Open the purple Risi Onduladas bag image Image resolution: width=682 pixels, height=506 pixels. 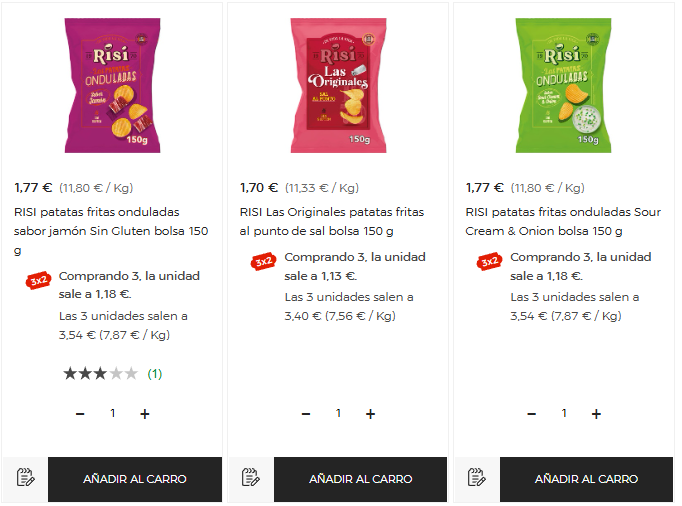pos(113,85)
